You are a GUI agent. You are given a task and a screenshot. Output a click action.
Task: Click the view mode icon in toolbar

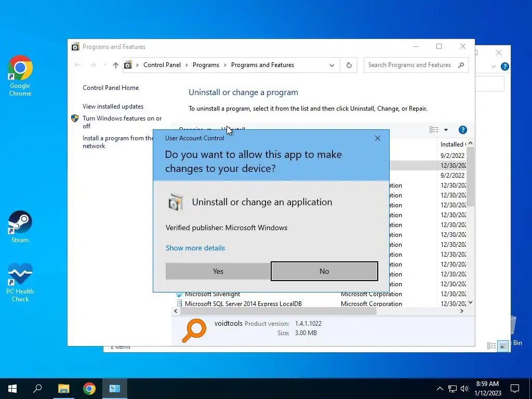tap(434, 129)
